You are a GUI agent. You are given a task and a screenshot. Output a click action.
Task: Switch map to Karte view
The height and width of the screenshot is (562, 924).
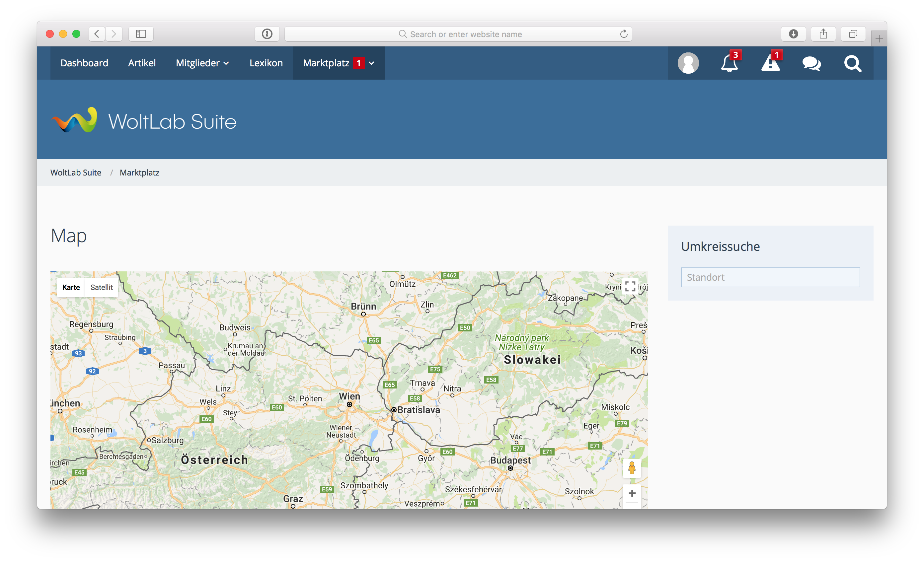coord(71,288)
